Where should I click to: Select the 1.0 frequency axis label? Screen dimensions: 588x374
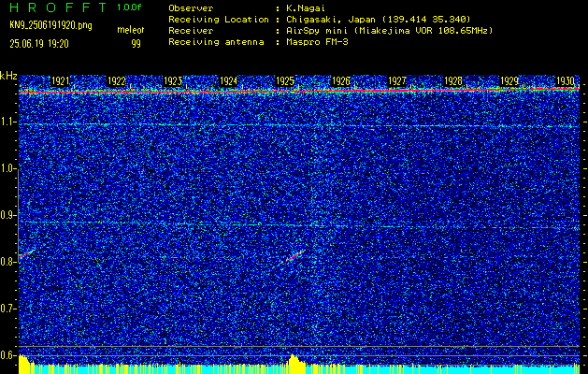pos(8,169)
